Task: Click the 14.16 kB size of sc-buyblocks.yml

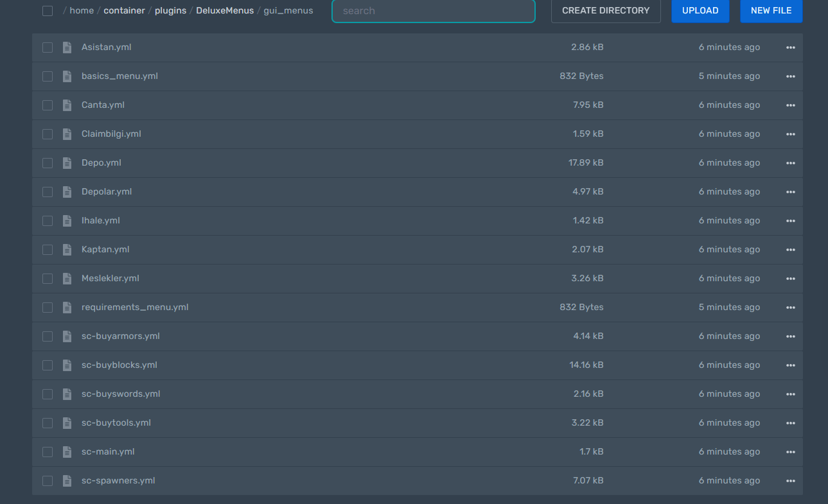Action: (x=586, y=365)
